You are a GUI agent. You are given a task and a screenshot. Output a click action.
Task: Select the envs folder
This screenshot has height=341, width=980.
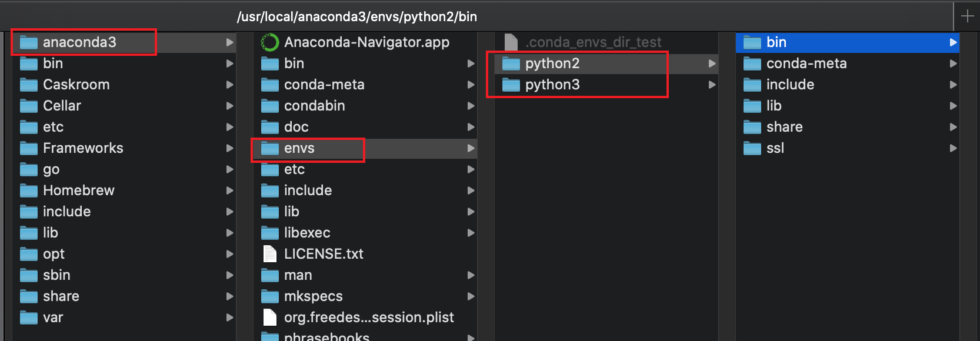point(365,148)
